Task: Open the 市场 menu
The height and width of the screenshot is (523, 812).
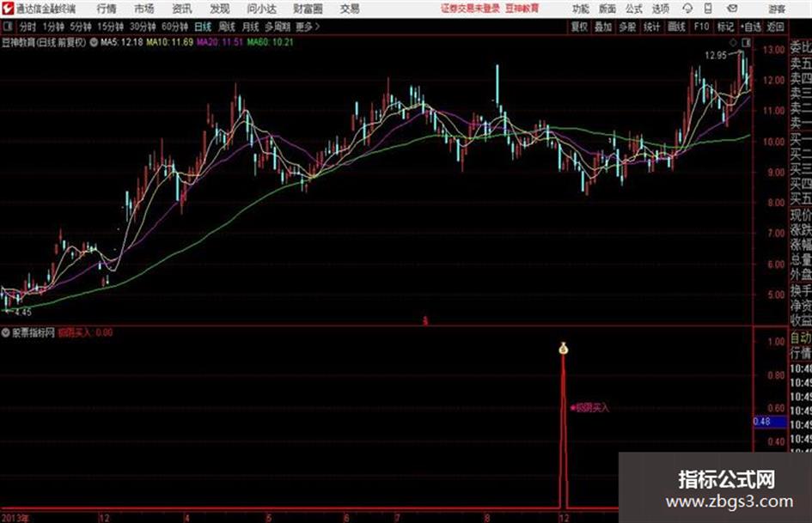Action: 144,9
